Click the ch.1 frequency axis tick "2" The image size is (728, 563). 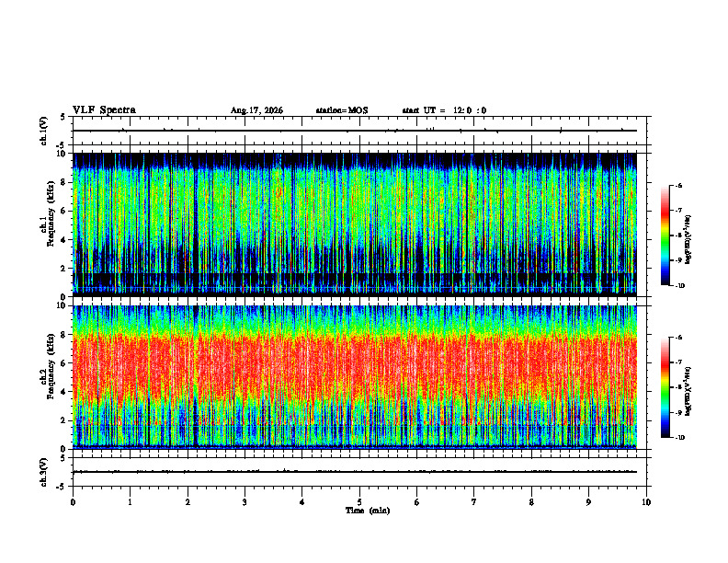click(64, 269)
